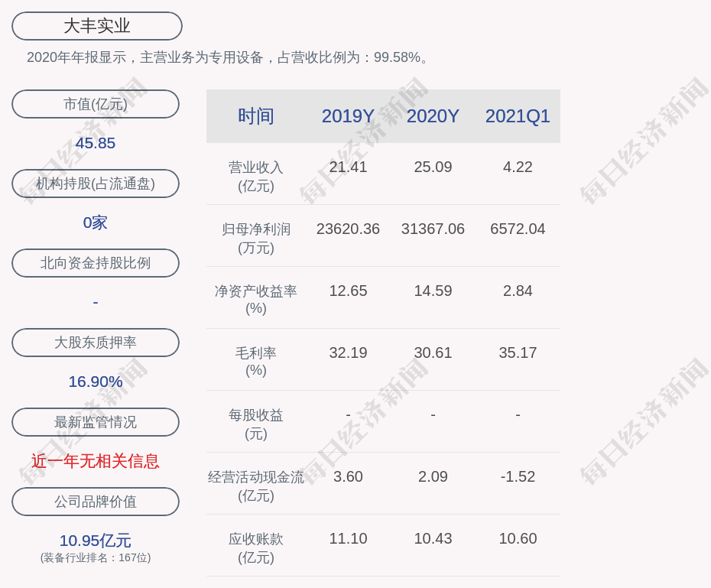Click brand value 10.95亿元
The height and width of the screenshot is (588, 711).
pos(96,541)
